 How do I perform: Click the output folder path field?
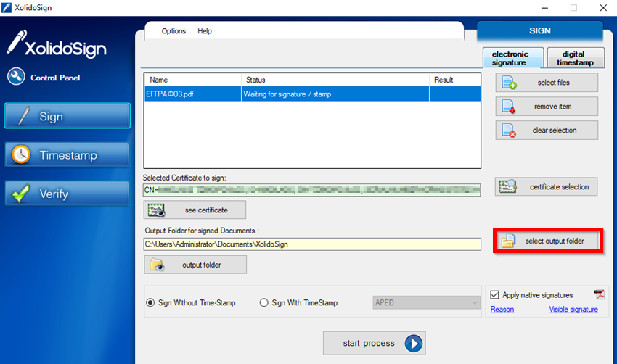point(312,244)
